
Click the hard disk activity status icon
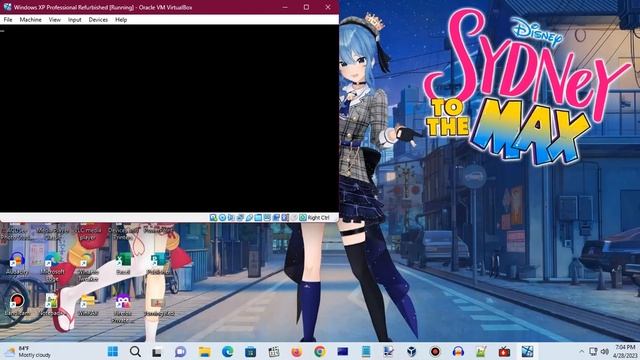(213, 218)
